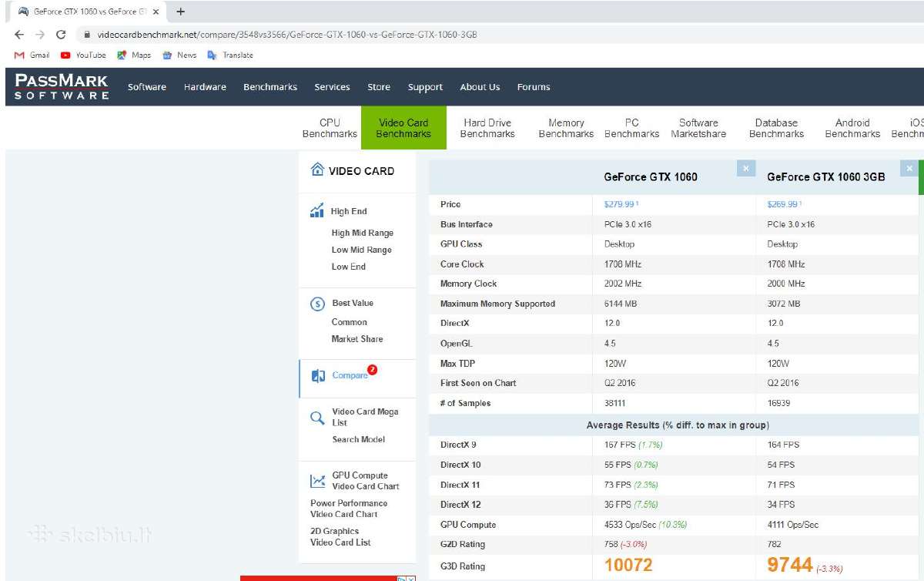Screen dimensions: 924x581
Task: Open the Services menu
Action: [x=332, y=87]
